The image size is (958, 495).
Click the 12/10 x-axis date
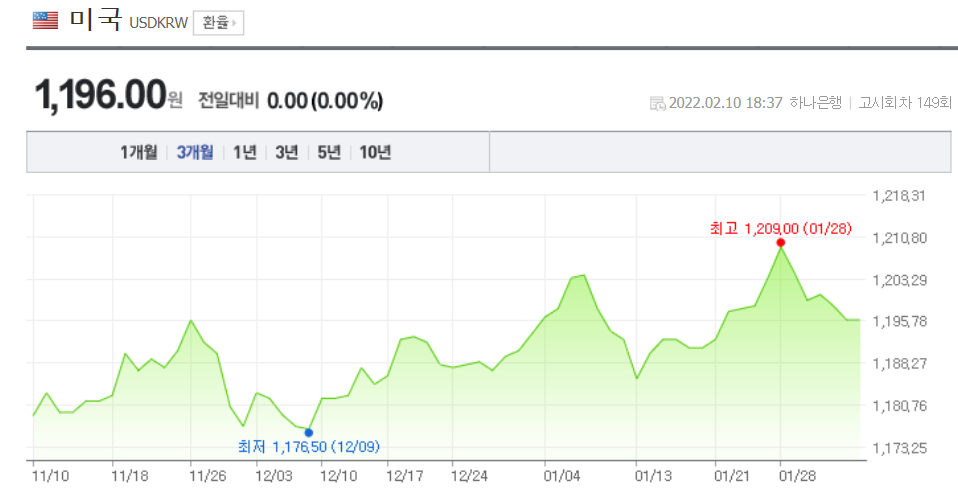[x=339, y=476]
